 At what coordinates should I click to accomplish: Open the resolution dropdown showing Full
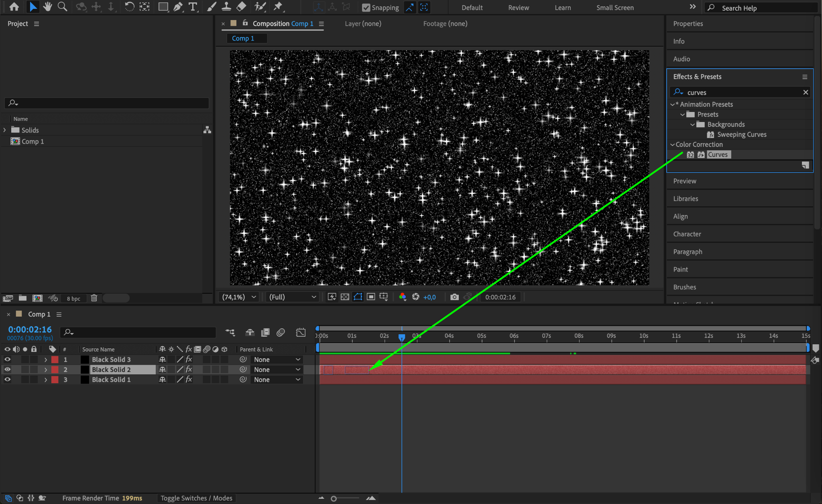coord(292,297)
